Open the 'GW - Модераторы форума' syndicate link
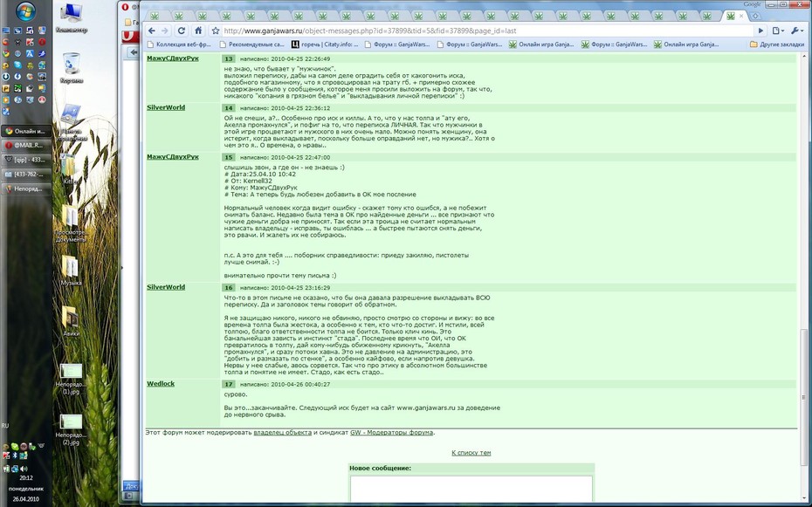Screen dimensions: 812x507 (392, 433)
